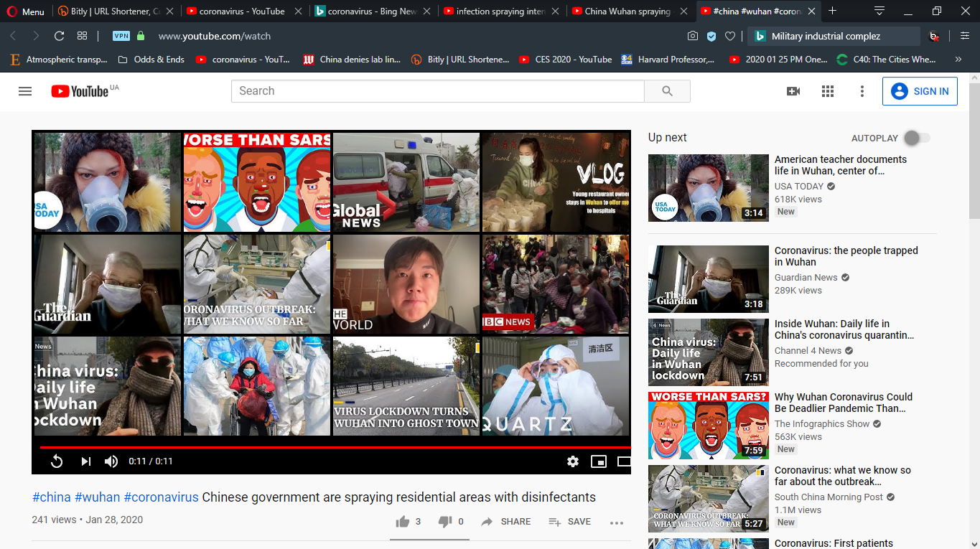Go forward to the next page
This screenshot has height=549, width=980.
click(36, 36)
